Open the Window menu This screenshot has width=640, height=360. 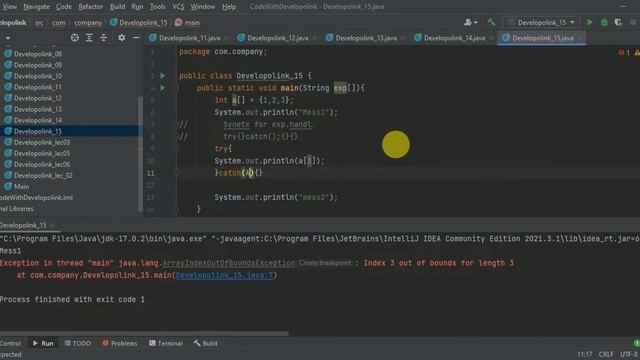click(x=202, y=7)
